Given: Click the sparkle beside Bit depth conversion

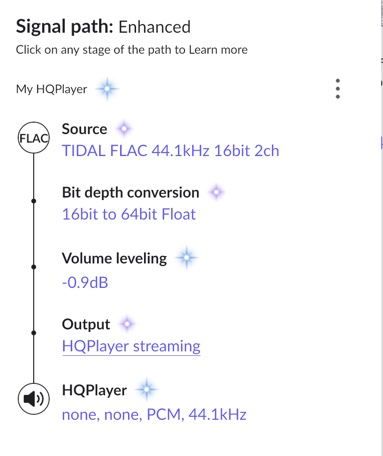Looking at the screenshot, I should pyautogui.click(x=216, y=192).
